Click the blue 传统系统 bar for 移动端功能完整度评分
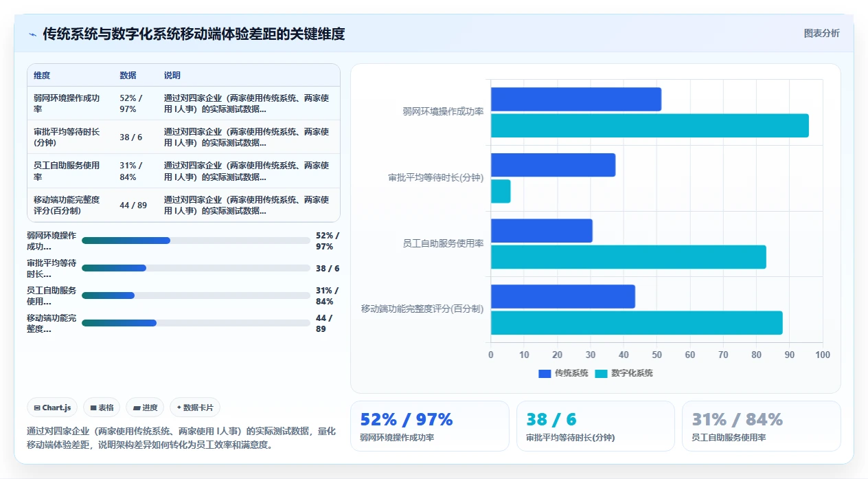Viewport: 868px width, 479px height. point(562,296)
